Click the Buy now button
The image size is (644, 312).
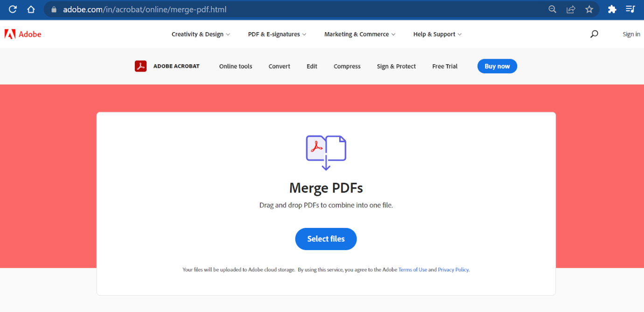[497, 66]
